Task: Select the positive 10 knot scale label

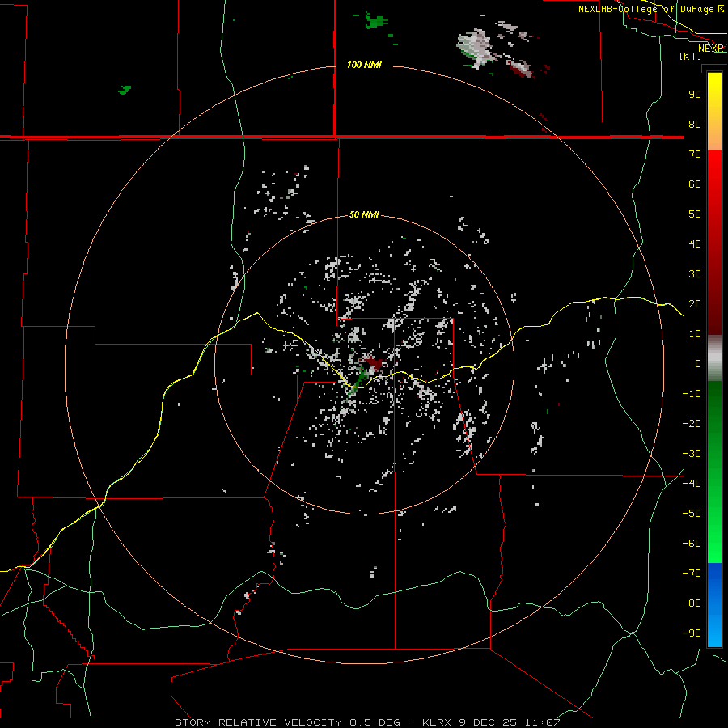Action: coord(695,334)
